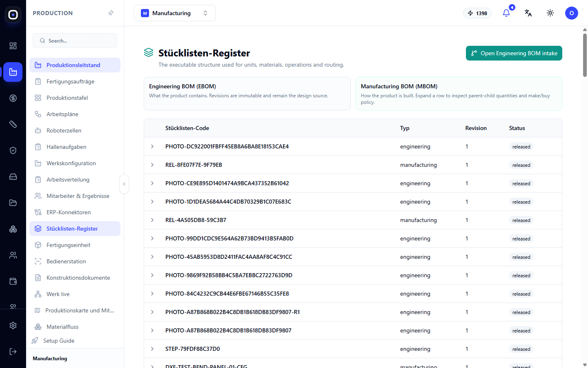The width and height of the screenshot is (588, 368).
Task: Focus the sidebar Search field
Action: 75,40
